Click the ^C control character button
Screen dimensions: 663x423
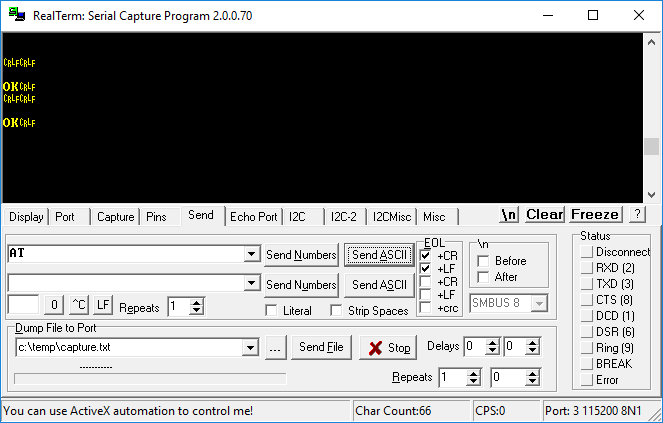click(x=79, y=305)
